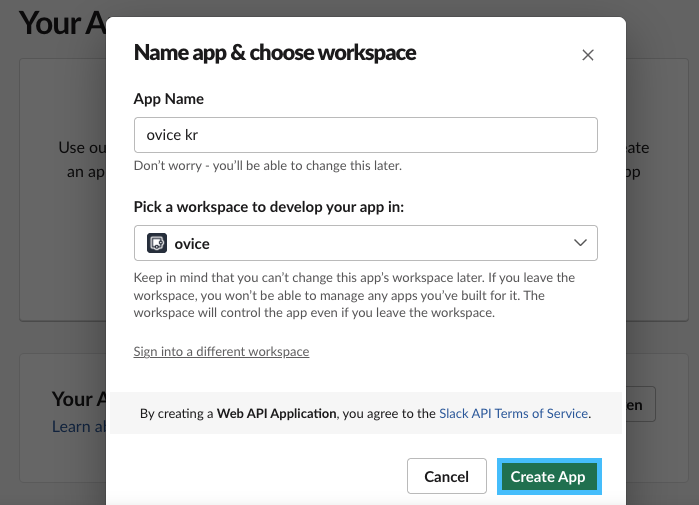Open Slack API Terms of Service link
Image resolution: width=699 pixels, height=505 pixels.
(x=514, y=414)
